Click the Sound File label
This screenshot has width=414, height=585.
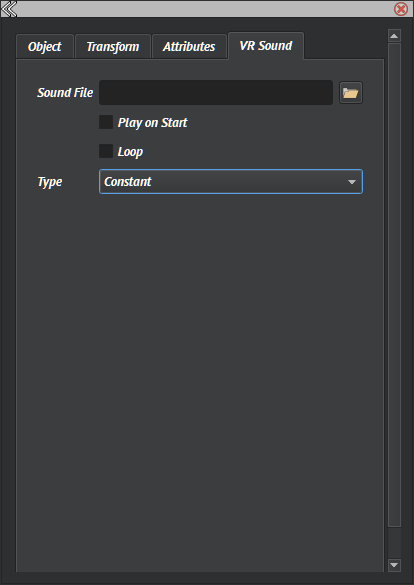[65, 93]
